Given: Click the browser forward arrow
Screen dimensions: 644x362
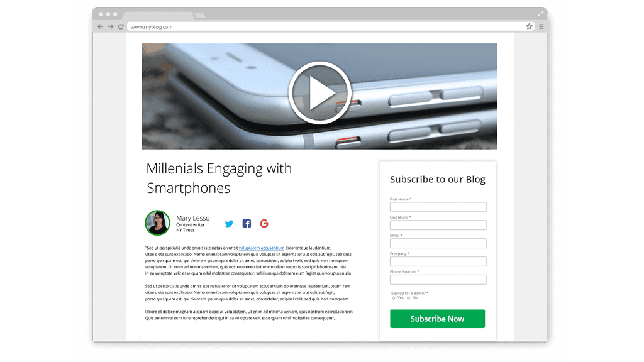Looking at the screenshot, I should (x=111, y=26).
